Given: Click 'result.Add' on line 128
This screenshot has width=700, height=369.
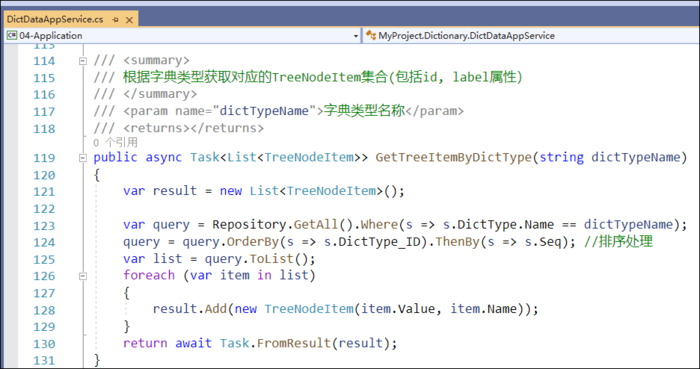Looking at the screenshot, I should coord(190,309).
